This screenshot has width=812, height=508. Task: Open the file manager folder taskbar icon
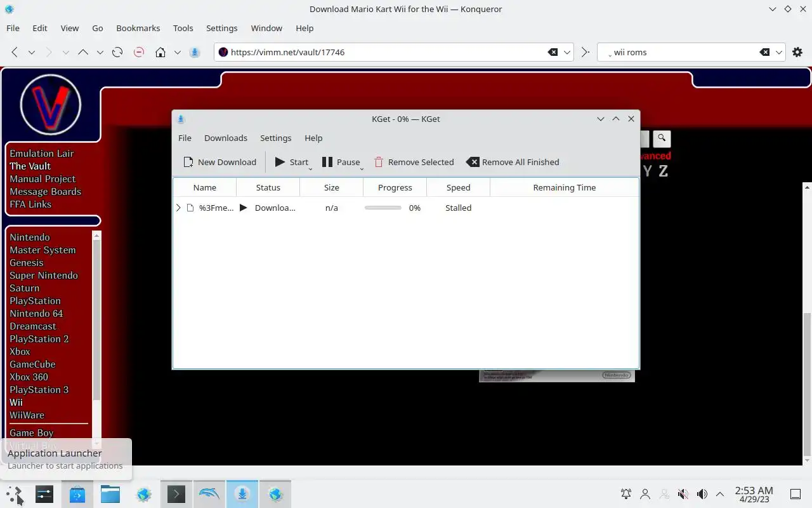click(x=110, y=494)
